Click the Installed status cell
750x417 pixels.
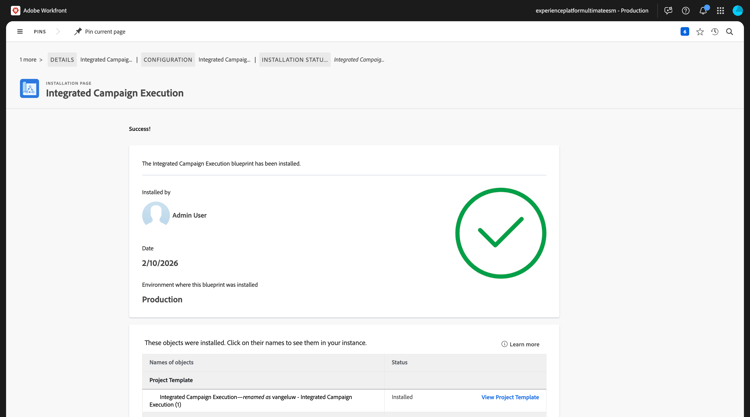(402, 397)
